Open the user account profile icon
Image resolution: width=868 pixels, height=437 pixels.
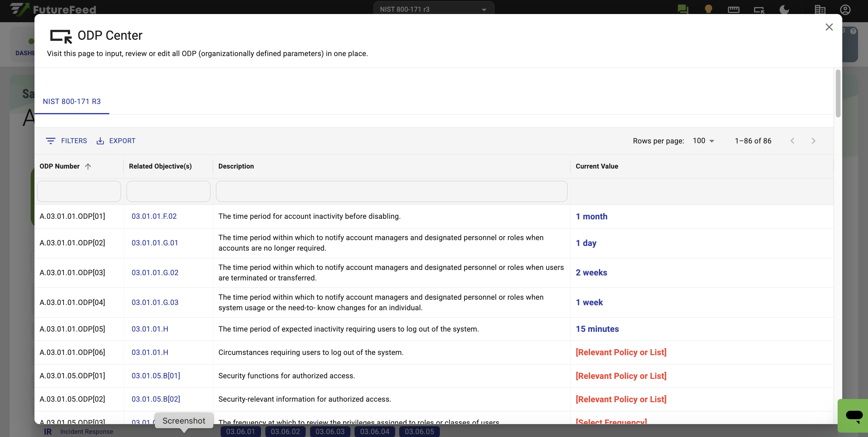pos(845,9)
